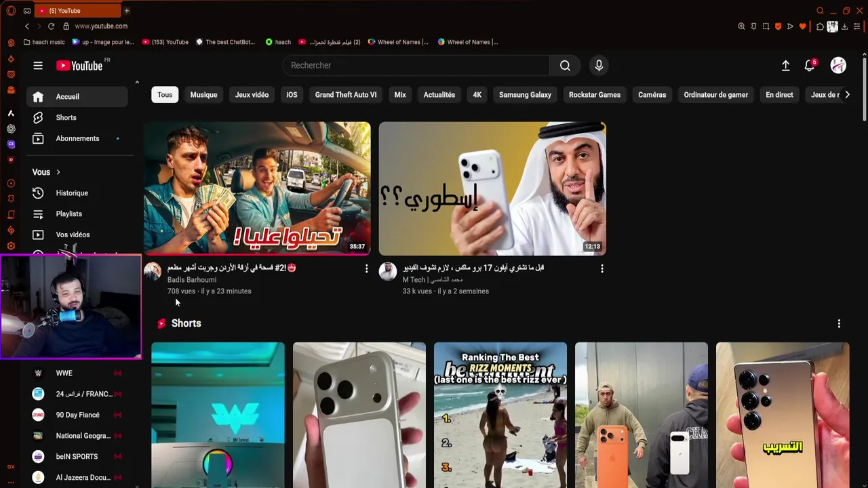Open the YouTube hamburger guide menu

[38, 66]
